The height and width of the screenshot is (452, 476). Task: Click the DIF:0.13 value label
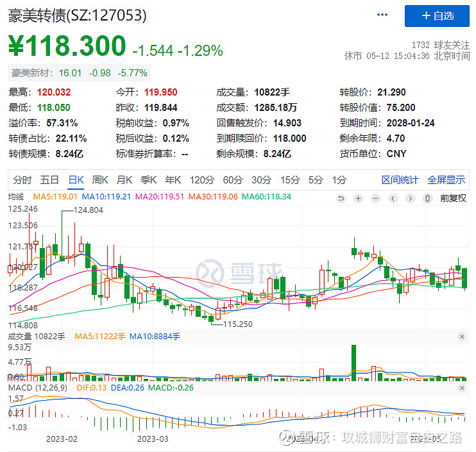coord(92,388)
